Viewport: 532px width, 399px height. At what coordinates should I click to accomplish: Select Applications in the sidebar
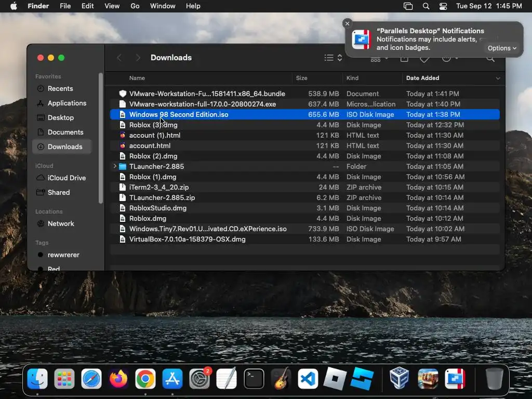pyautogui.click(x=62, y=103)
